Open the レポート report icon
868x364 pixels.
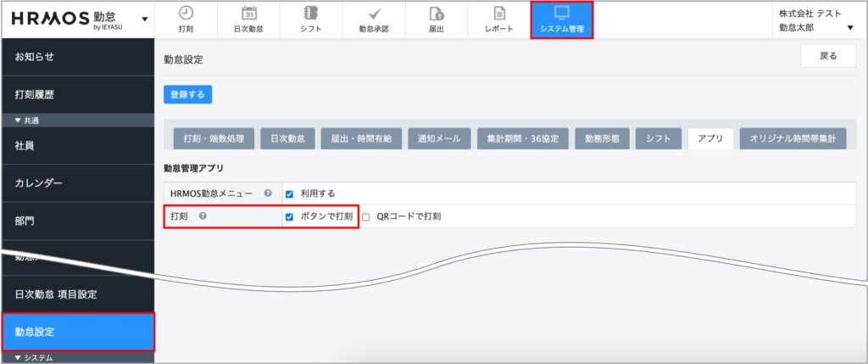coord(499,14)
